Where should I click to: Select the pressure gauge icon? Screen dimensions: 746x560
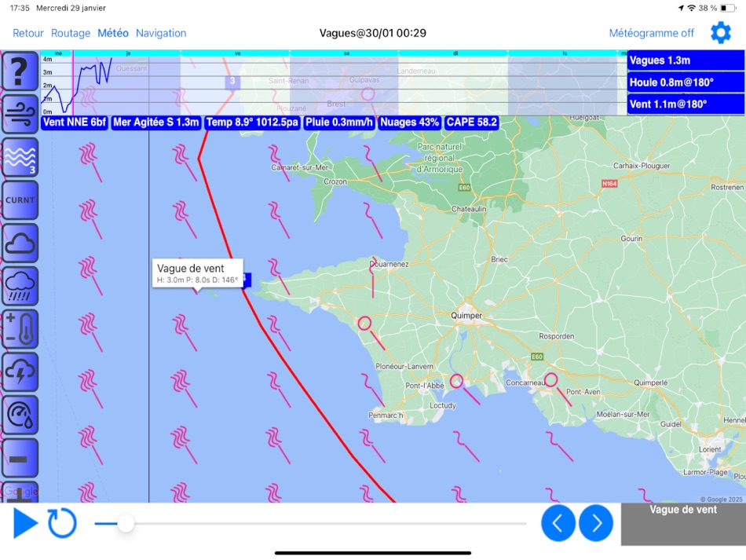click(20, 415)
